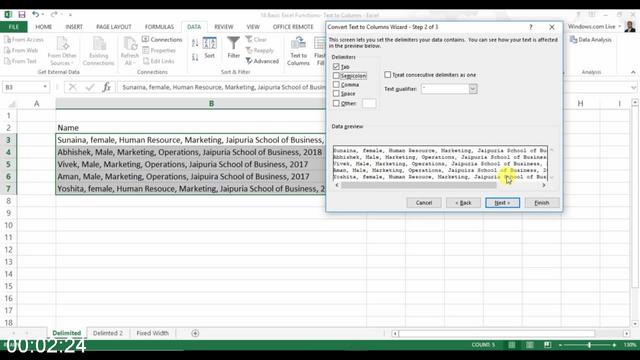Click the Properties item in Connections group

click(x=159, y=50)
